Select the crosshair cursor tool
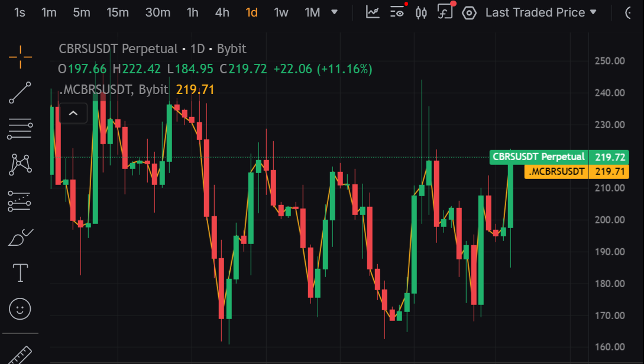 pyautogui.click(x=20, y=57)
